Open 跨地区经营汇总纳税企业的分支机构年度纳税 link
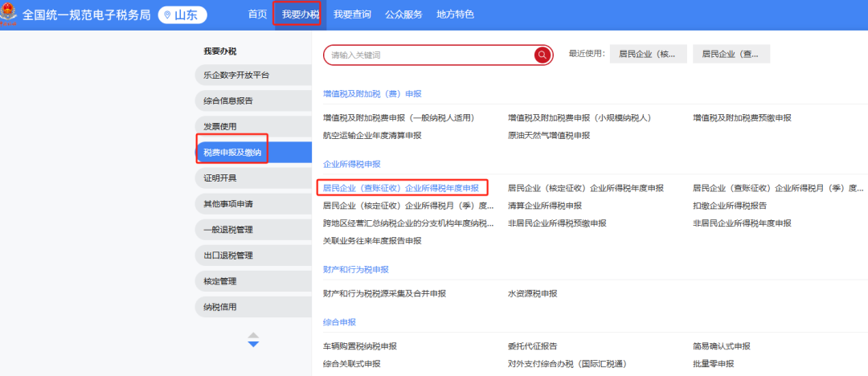The image size is (868, 376). click(408, 223)
